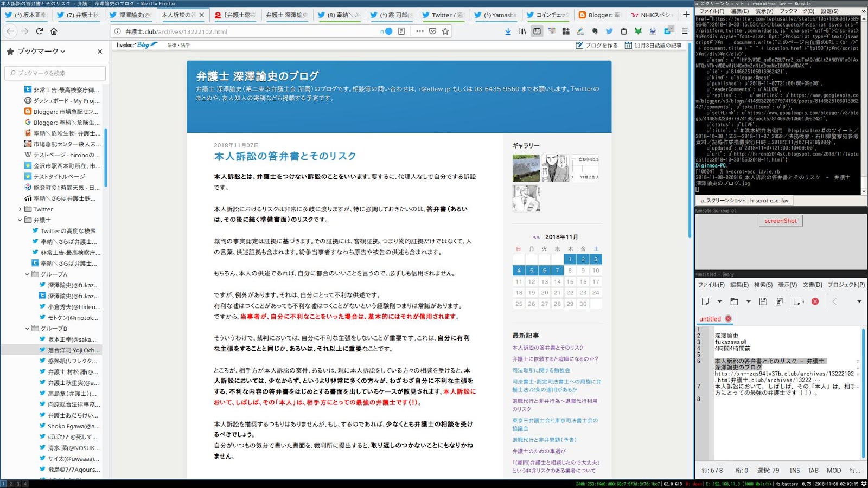Save file icon in Geany
868x488 pixels.
[x=763, y=301]
